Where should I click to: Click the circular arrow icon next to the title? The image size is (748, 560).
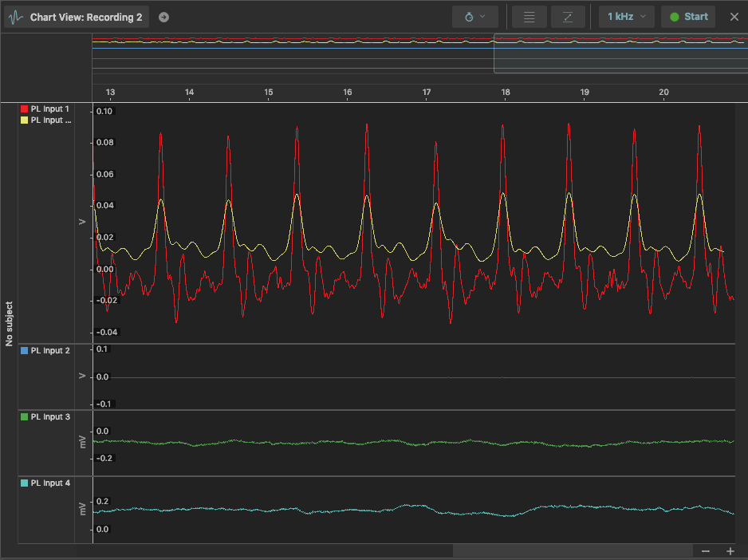(x=164, y=16)
